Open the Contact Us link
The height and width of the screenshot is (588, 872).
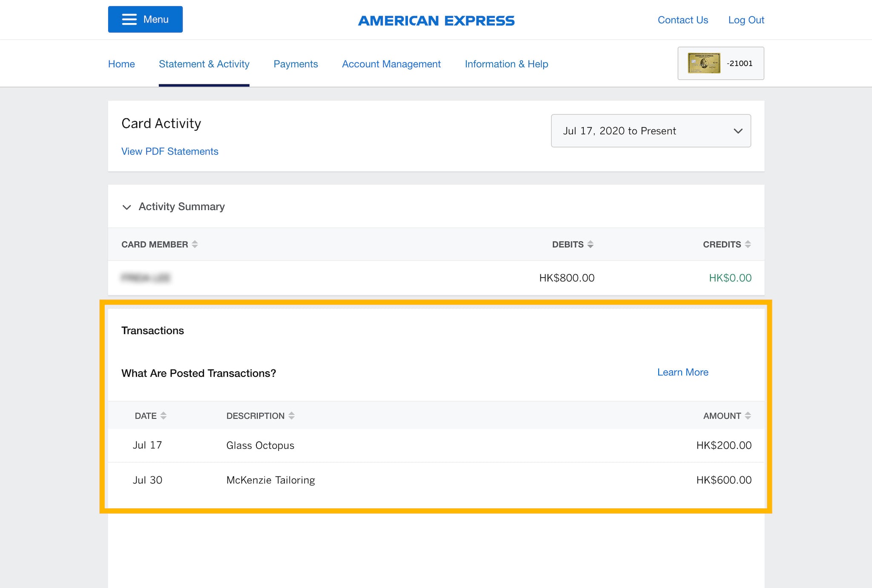click(683, 20)
